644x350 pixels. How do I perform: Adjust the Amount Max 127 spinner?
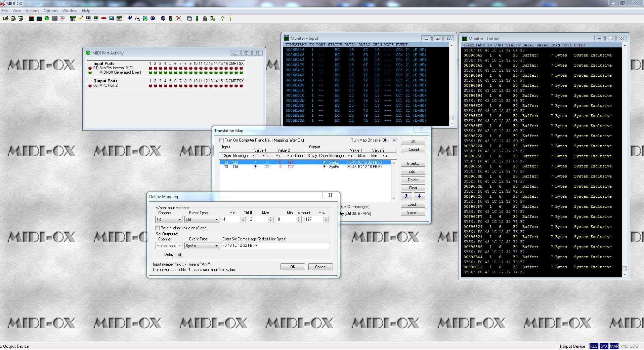click(326, 220)
